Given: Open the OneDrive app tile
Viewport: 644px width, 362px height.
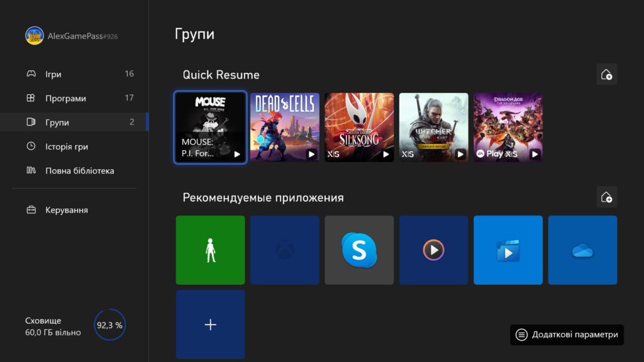Looking at the screenshot, I should pos(582,250).
